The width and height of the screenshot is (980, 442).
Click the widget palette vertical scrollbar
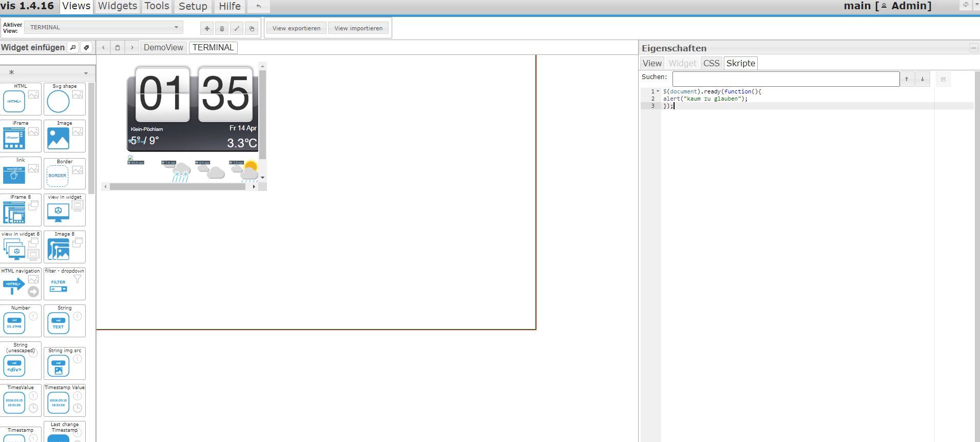91,138
